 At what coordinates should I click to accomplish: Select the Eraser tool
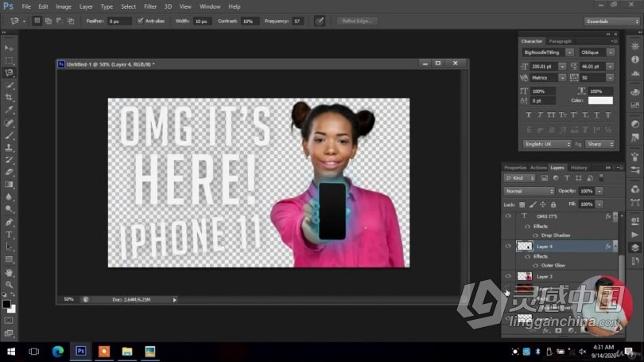pos(9,172)
